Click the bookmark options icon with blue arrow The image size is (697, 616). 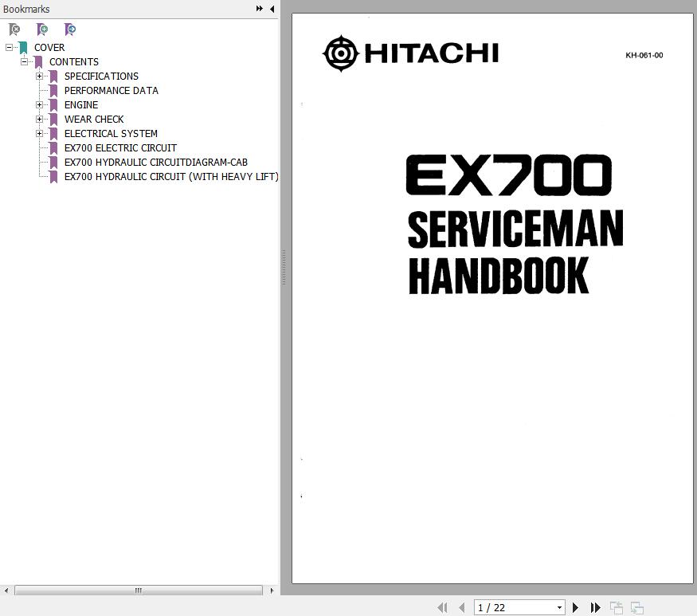click(70, 29)
